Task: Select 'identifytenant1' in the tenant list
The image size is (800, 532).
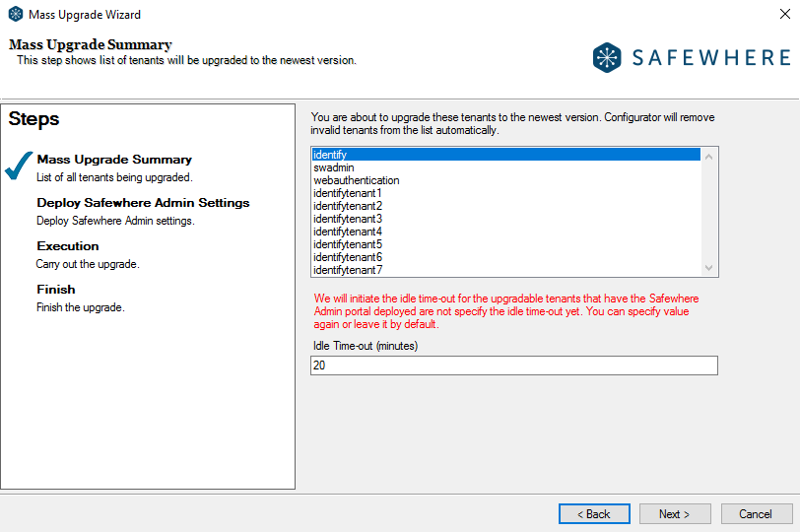Action: [x=506, y=193]
